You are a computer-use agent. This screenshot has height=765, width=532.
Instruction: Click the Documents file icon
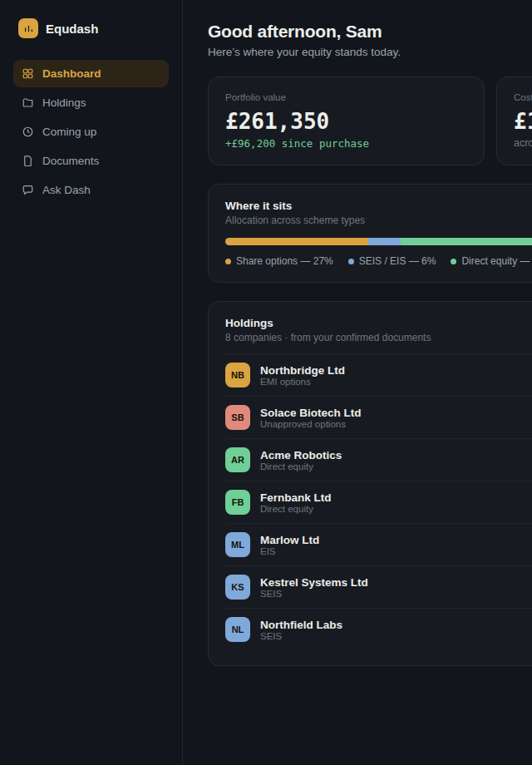click(27, 161)
